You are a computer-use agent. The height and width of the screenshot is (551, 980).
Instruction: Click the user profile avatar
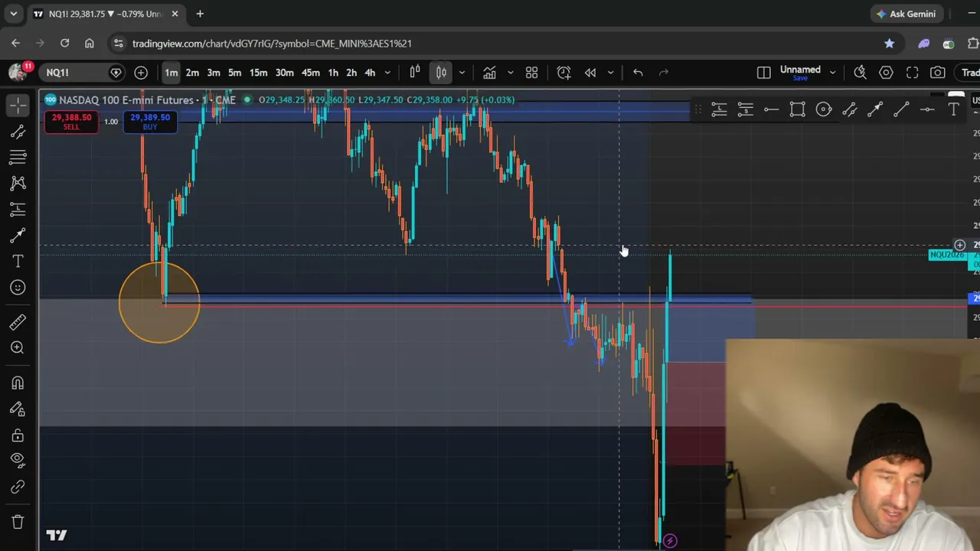click(x=17, y=73)
